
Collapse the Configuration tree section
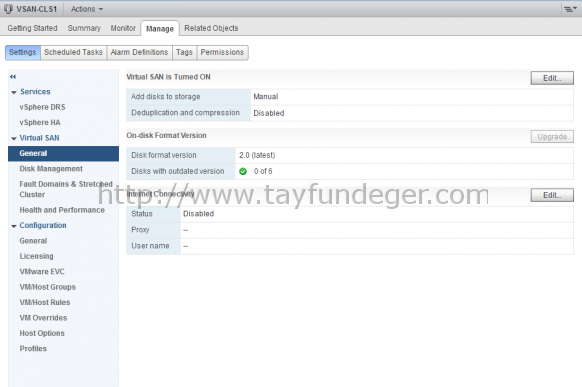pyautogui.click(x=14, y=226)
